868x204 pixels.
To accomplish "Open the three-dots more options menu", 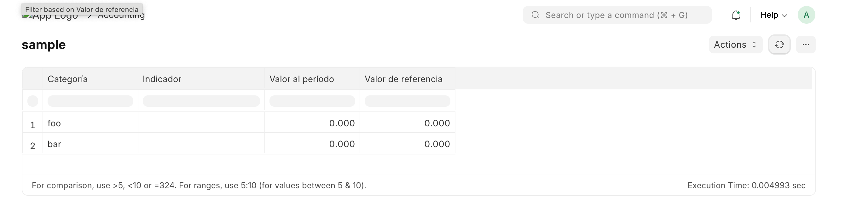I will click(806, 45).
